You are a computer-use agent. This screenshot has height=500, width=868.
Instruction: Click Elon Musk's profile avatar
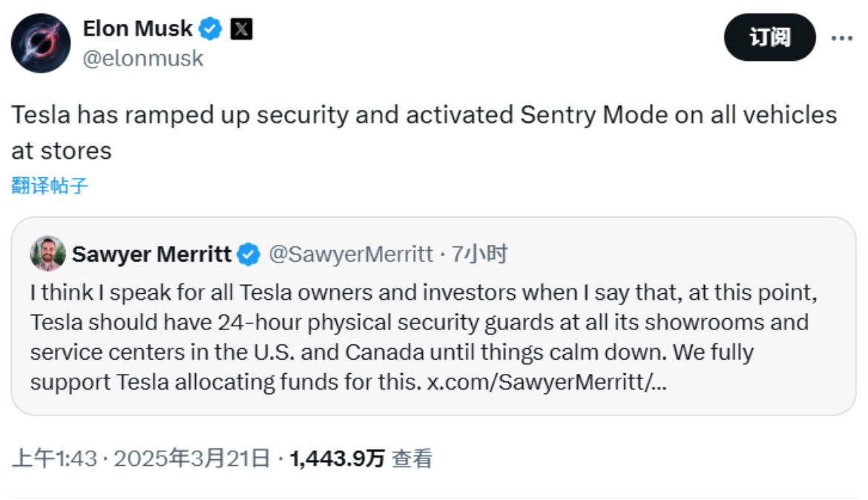(x=41, y=43)
